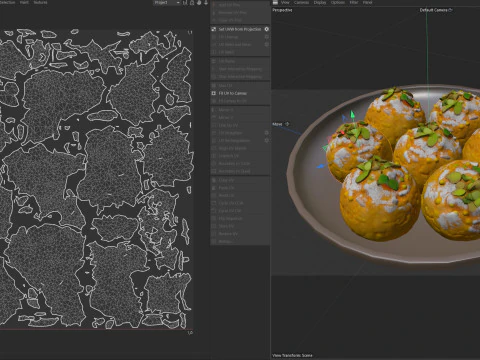This screenshot has width=480, height=360.
Task: Open the gear options beside UV Relax and Move
Action: 267,45
